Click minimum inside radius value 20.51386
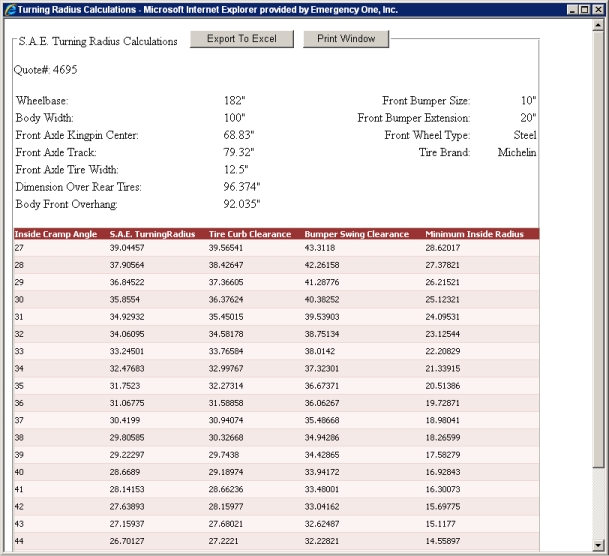 [442, 386]
